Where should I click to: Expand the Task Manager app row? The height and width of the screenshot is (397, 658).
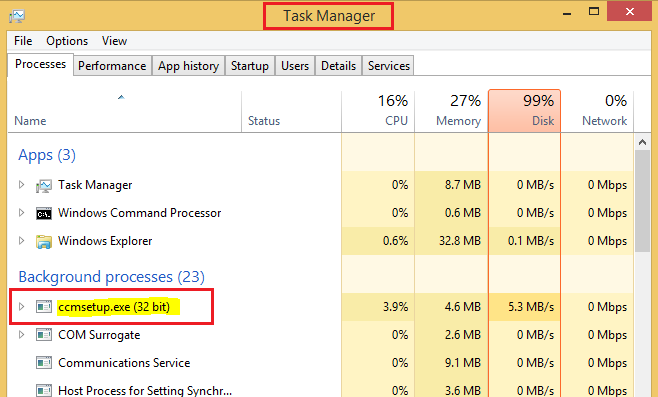[21, 185]
